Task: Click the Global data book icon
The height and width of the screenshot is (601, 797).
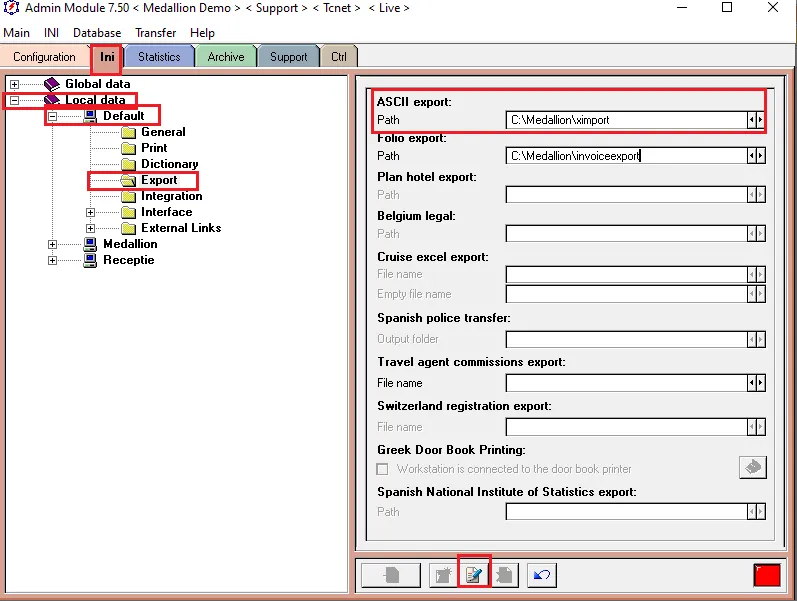Action: (x=52, y=84)
